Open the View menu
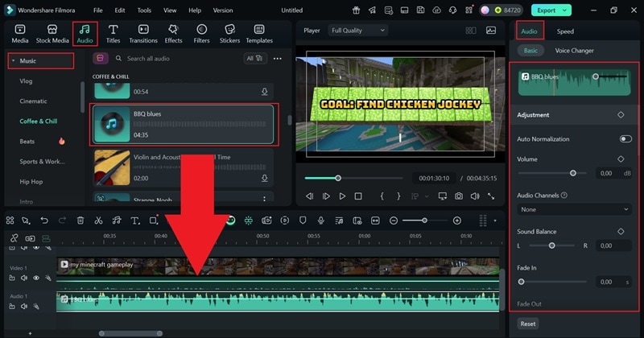This screenshot has height=338, width=644. (x=170, y=10)
